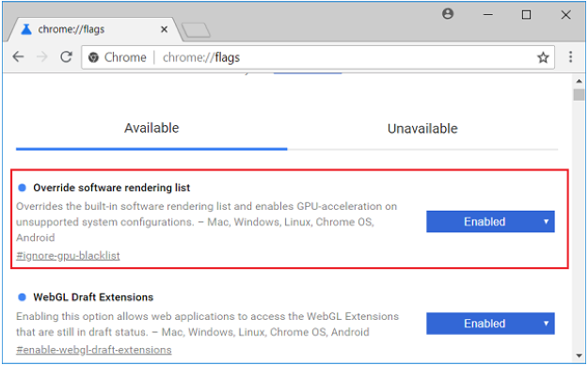
Task: Bookmark this page with the star icon
Action: pyautogui.click(x=543, y=57)
